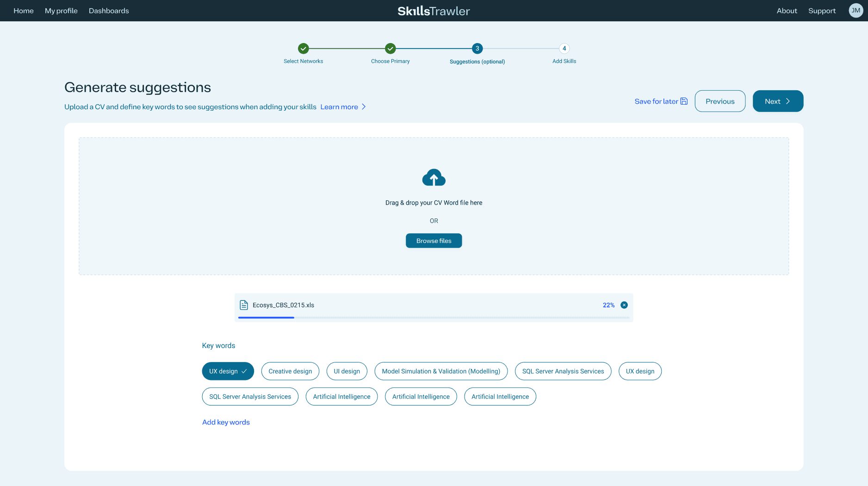Screen dimensions: 868x486
Task: Click the document icon beside Ecosys_CBS_0215.xls
Action: coord(244,305)
